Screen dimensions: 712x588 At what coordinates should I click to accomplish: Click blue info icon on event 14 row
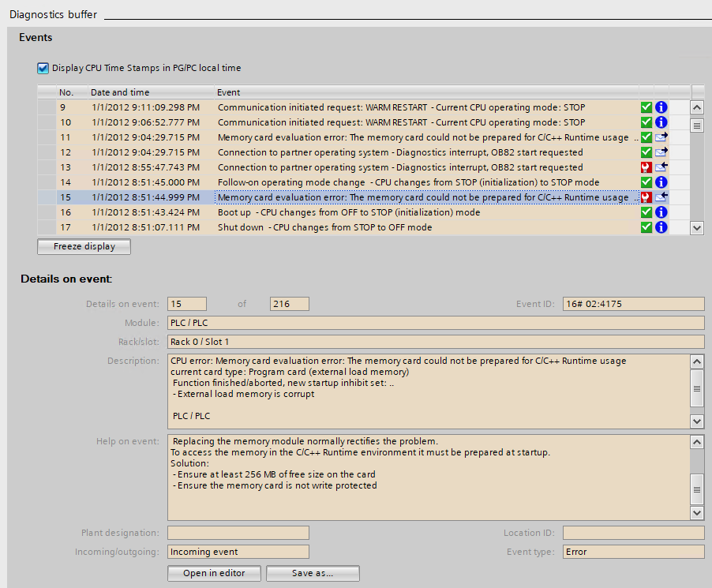(x=661, y=182)
